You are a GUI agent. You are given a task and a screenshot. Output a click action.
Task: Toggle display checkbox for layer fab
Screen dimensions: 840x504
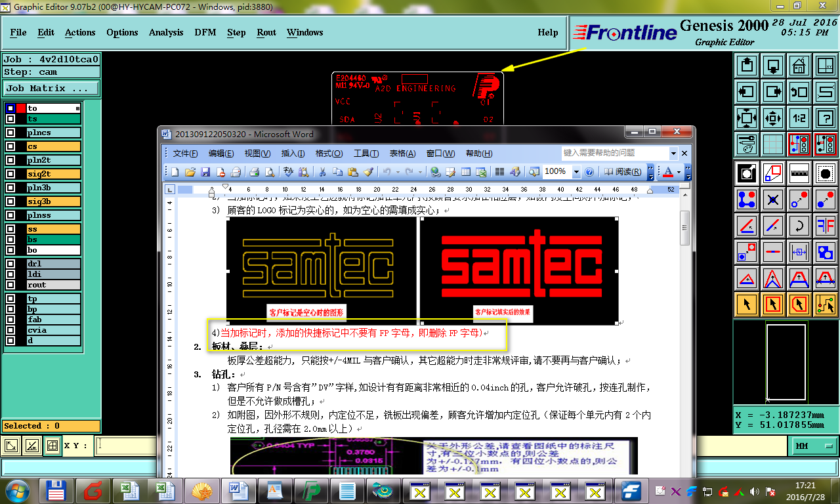pyautogui.click(x=10, y=320)
